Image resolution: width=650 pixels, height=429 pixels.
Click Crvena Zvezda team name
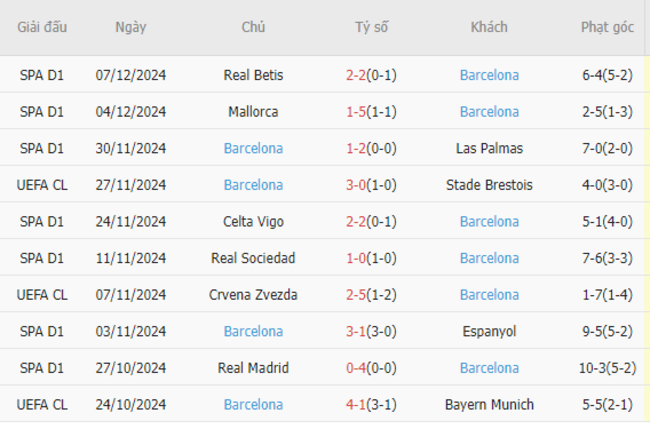pyautogui.click(x=253, y=294)
